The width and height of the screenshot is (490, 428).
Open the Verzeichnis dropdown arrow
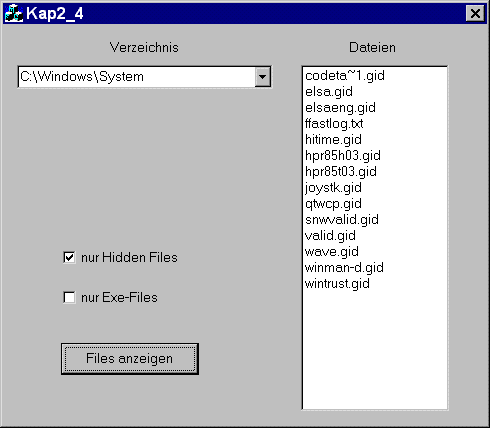(x=263, y=77)
